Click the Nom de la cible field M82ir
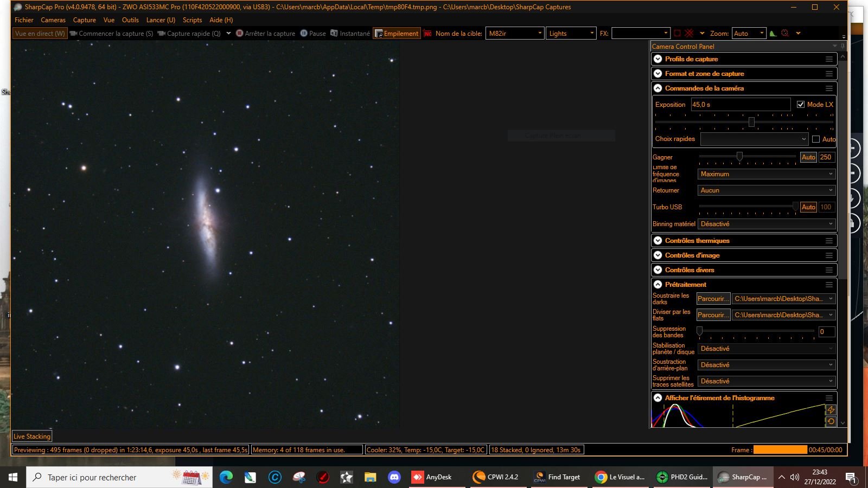868x488 pixels. [514, 33]
